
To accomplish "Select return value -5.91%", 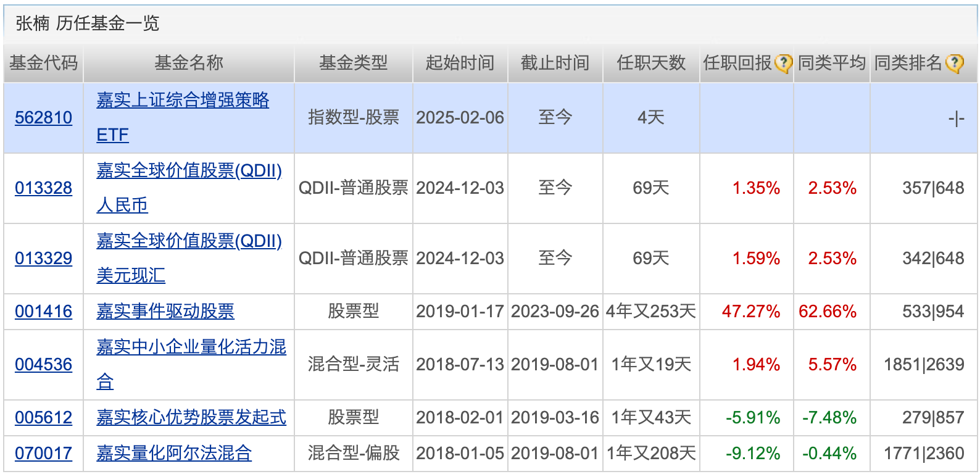I will [x=753, y=417].
